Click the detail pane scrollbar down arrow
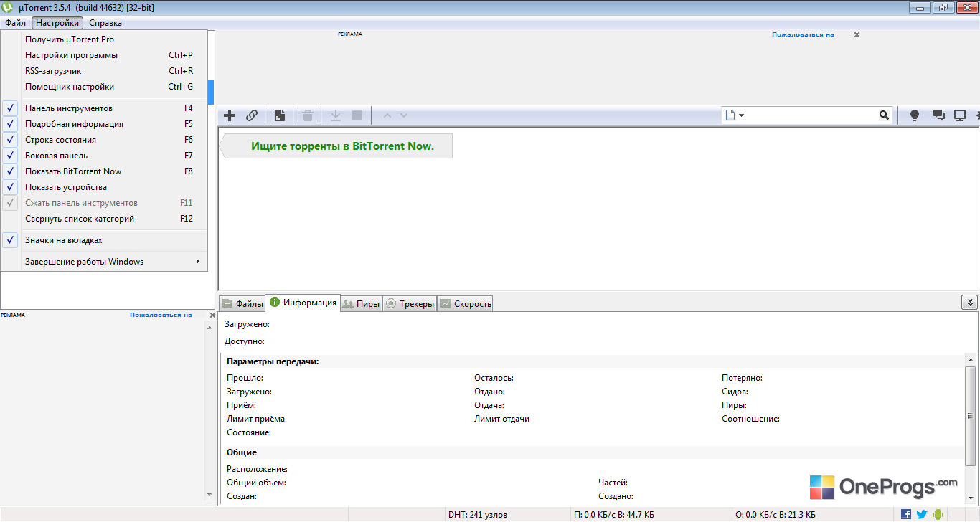The height and width of the screenshot is (522, 980). tap(970, 500)
